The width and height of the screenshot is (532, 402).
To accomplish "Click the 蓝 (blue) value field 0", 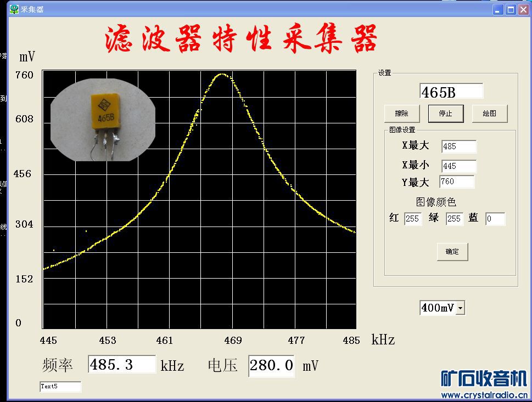I will [495, 219].
